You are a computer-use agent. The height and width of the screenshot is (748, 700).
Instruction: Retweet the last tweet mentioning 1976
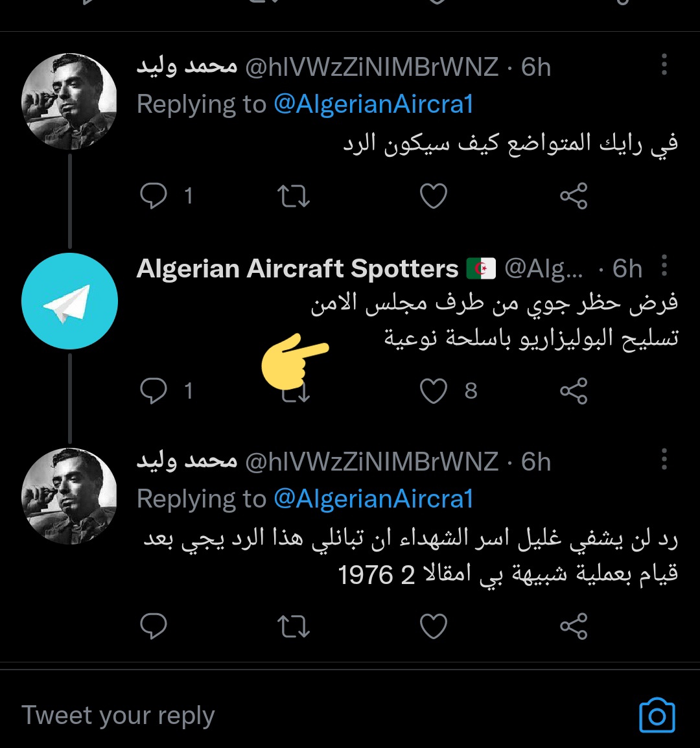pos(294,626)
